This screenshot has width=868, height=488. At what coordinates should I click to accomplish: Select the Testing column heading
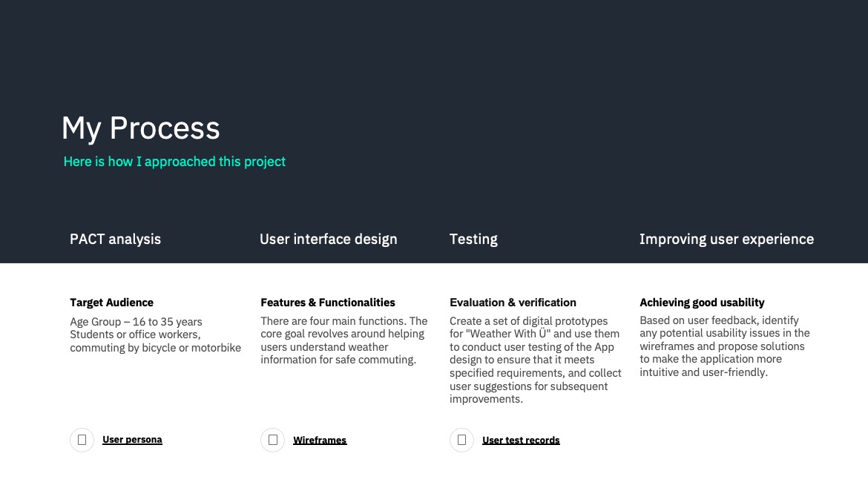[473, 239]
